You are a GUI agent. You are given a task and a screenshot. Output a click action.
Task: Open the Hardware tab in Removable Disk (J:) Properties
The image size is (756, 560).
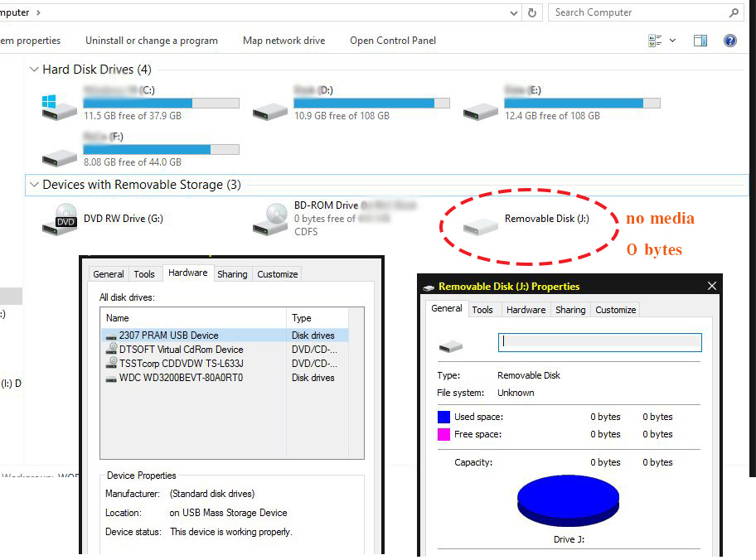pyautogui.click(x=526, y=310)
